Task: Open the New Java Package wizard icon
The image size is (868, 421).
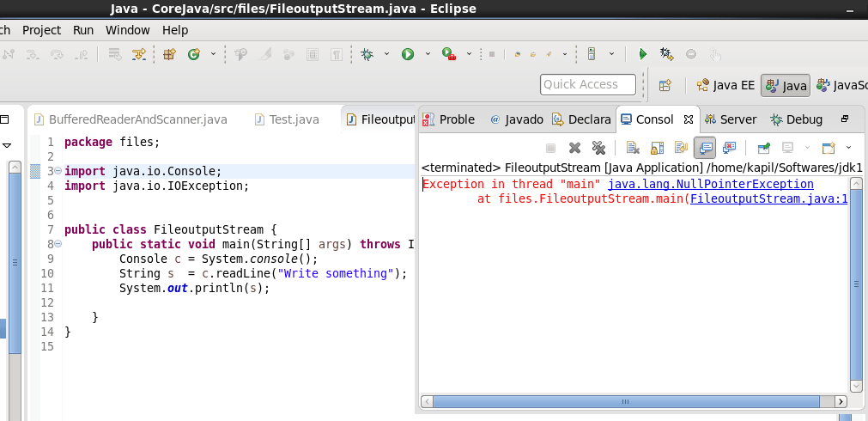Action: 169,54
